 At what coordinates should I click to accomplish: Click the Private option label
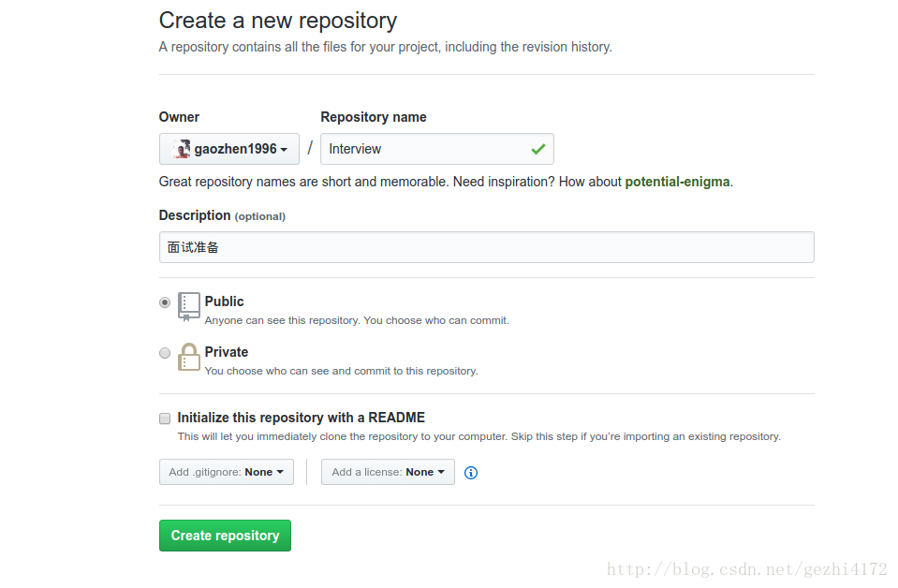click(227, 352)
